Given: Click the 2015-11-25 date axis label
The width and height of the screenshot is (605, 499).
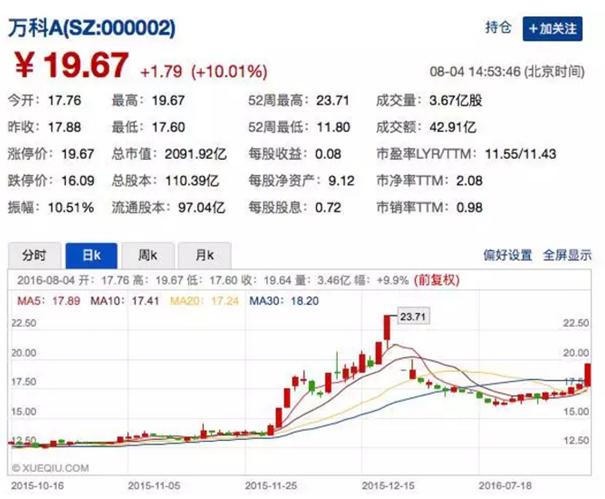Looking at the screenshot, I should tap(271, 485).
